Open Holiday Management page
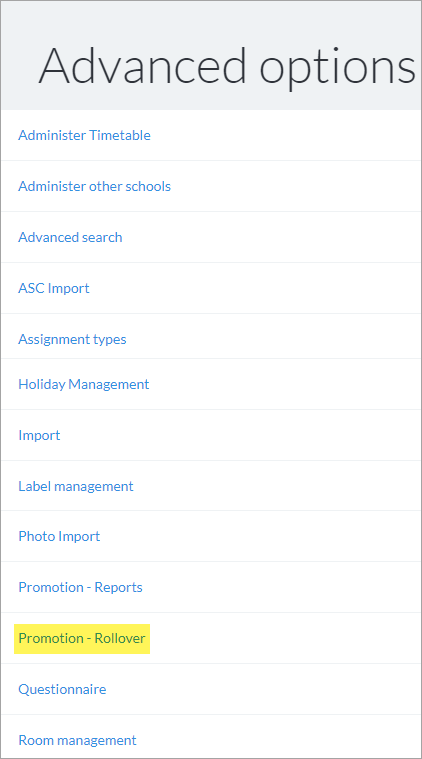This screenshot has height=759, width=422. pos(84,384)
